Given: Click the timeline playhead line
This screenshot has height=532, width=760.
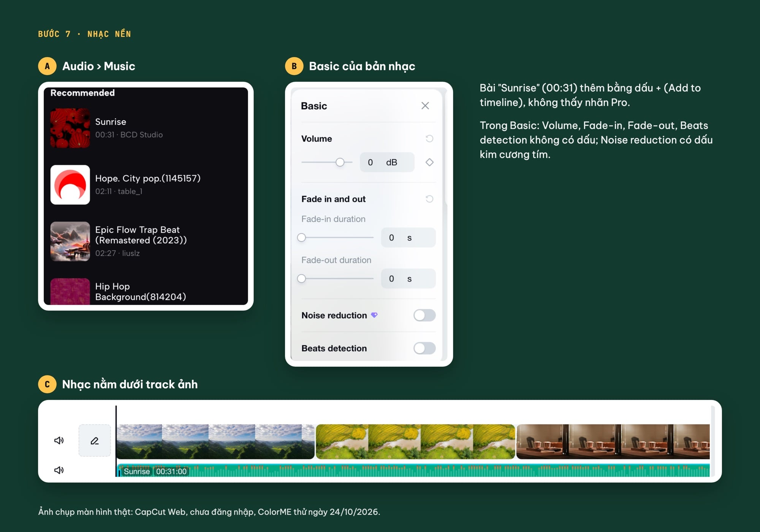Looking at the screenshot, I should point(116,441).
